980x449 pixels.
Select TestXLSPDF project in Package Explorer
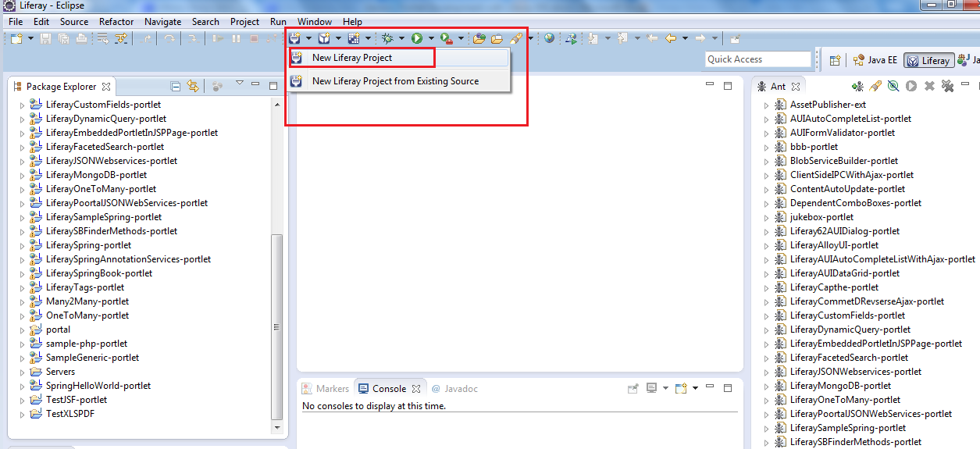pos(70,414)
